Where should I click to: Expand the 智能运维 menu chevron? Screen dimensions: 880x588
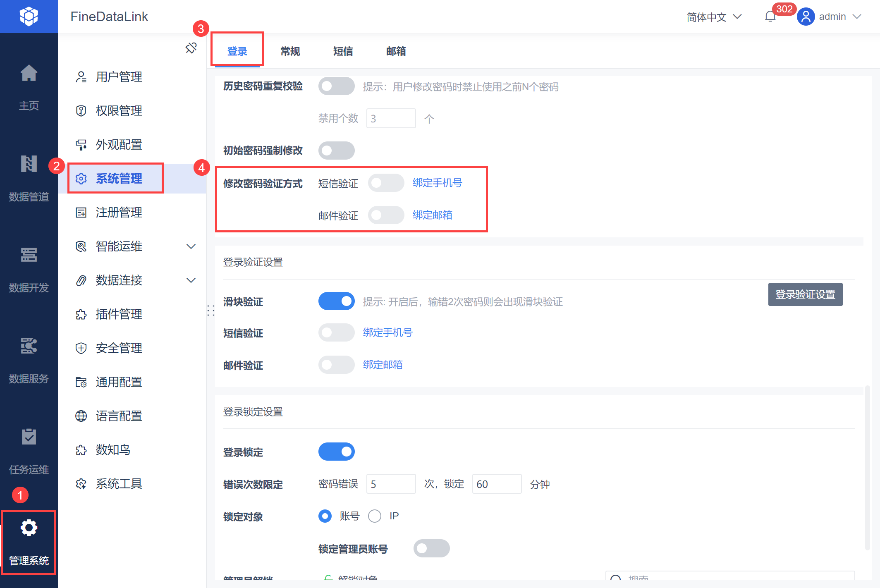coord(191,246)
